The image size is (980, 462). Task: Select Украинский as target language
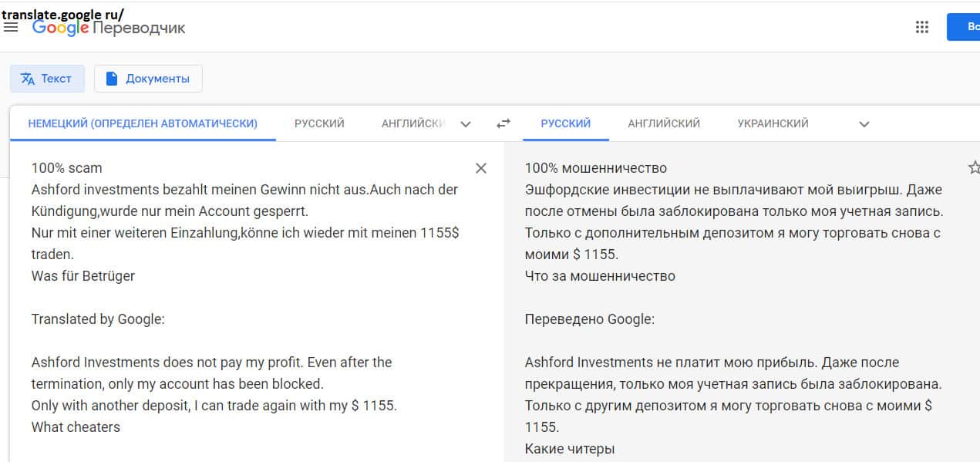(773, 123)
